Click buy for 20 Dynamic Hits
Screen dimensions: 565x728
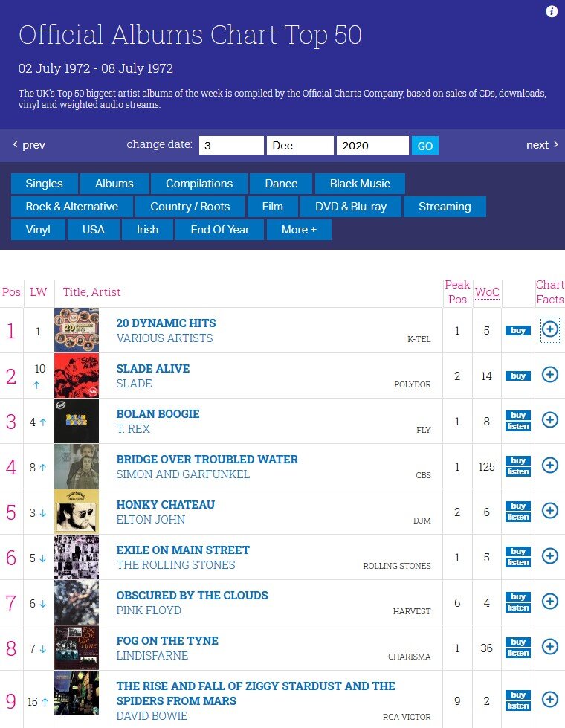[x=518, y=331]
